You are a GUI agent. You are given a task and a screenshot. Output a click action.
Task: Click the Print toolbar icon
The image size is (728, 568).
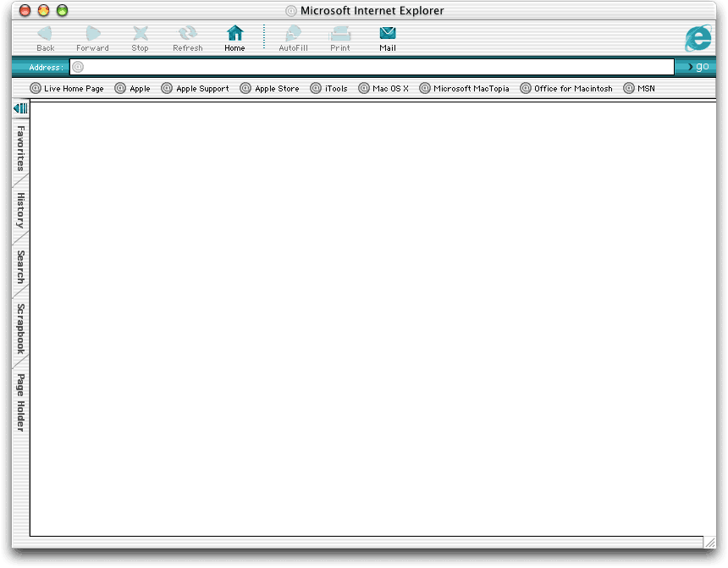(x=340, y=34)
